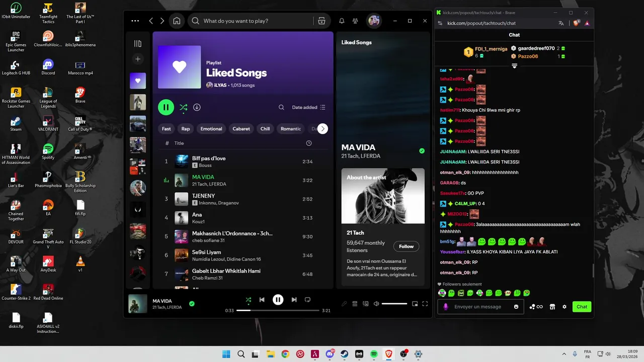The image size is (644, 362).
Task: Click the Spotify search field
Action: (x=252, y=21)
